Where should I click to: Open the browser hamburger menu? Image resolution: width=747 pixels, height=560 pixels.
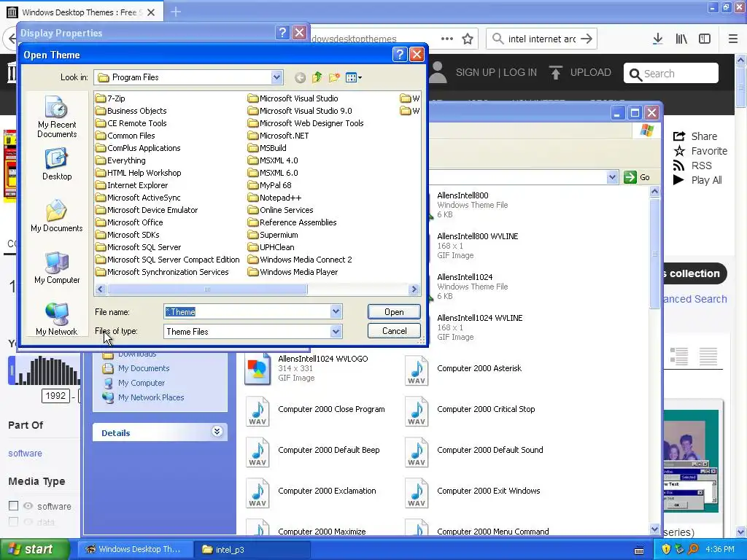[x=733, y=39]
